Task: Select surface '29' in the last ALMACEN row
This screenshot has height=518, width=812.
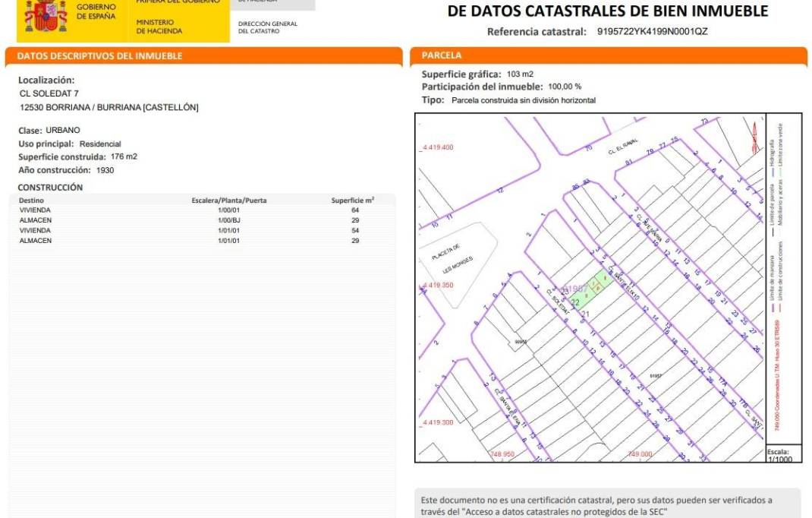Action: click(355, 241)
